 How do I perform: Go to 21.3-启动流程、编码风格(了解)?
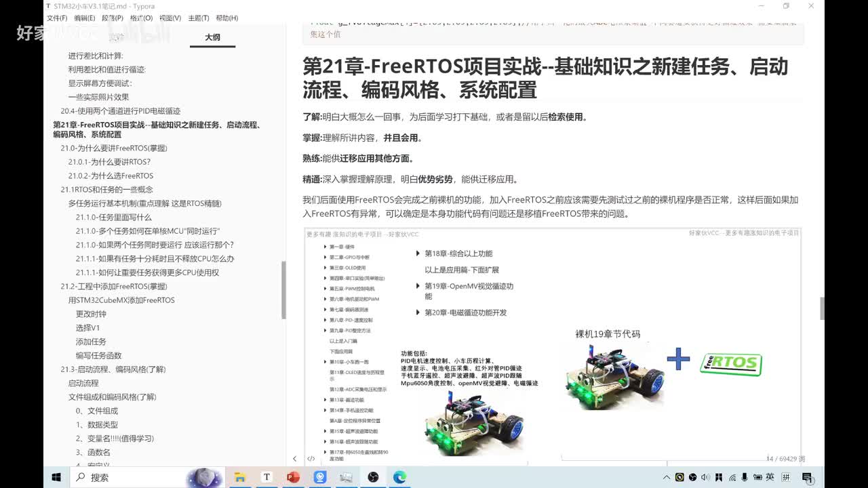pyautogui.click(x=113, y=369)
